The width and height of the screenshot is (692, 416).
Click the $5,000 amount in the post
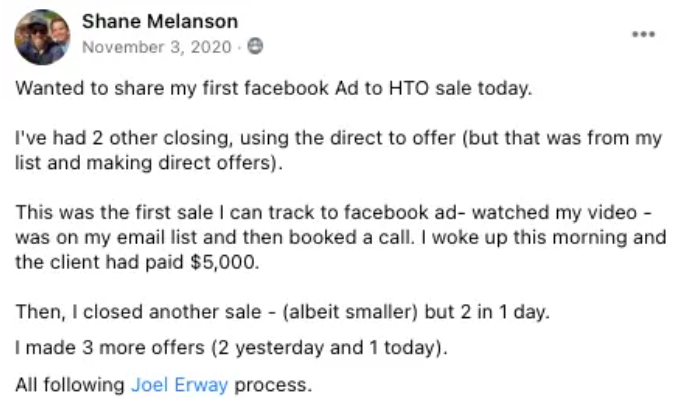(x=224, y=262)
